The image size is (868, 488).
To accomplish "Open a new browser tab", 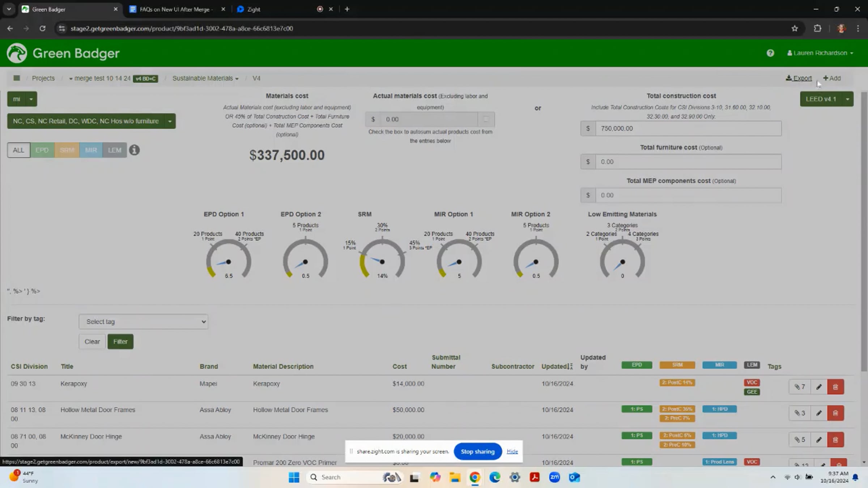I will (347, 9).
